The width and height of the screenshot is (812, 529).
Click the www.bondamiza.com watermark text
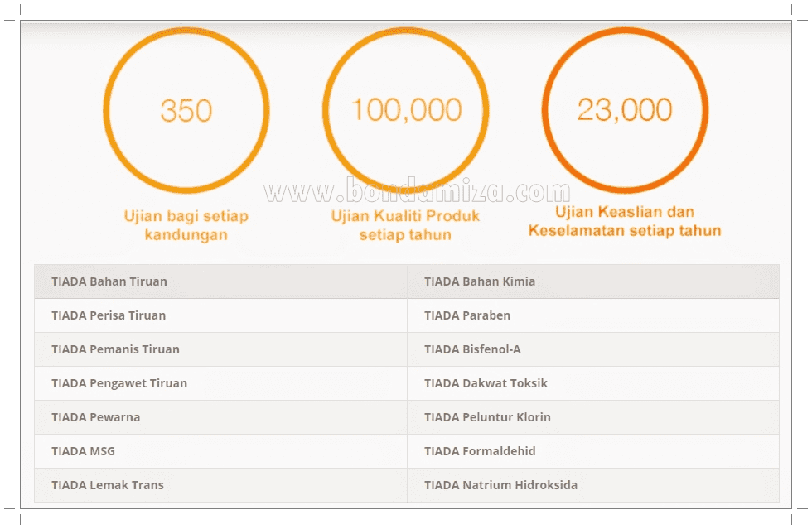[x=417, y=192]
